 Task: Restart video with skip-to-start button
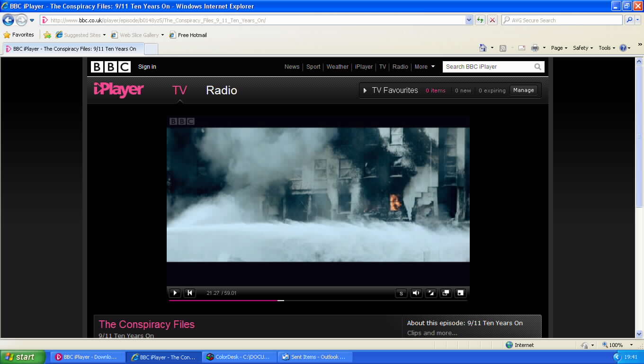point(189,293)
